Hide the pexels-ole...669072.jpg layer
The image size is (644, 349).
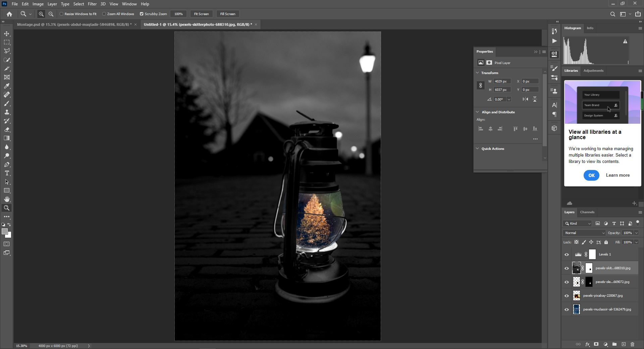point(567,282)
